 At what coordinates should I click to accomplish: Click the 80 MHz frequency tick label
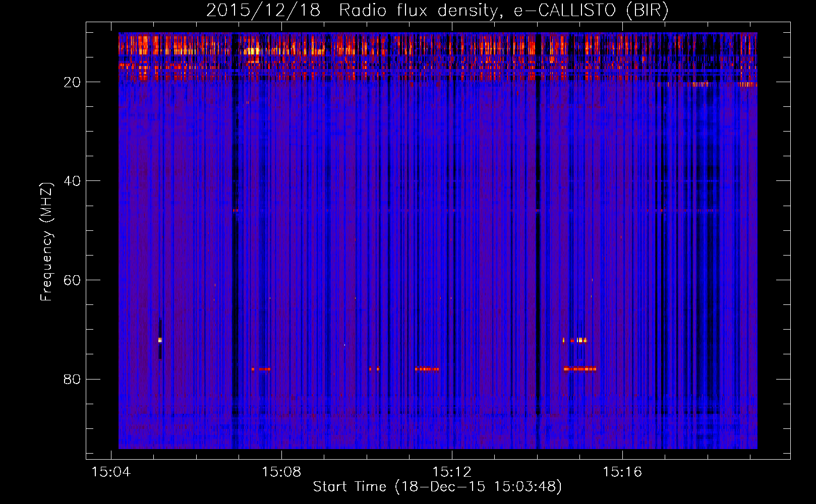pos(72,379)
